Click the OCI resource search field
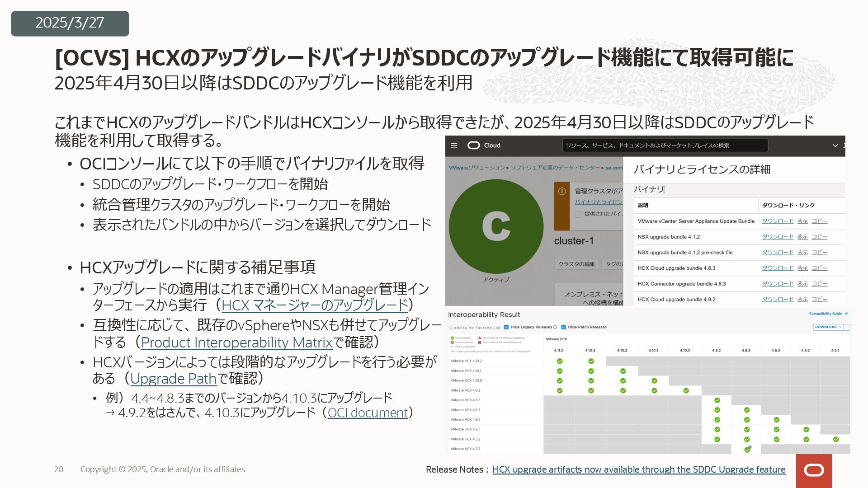 (665, 145)
